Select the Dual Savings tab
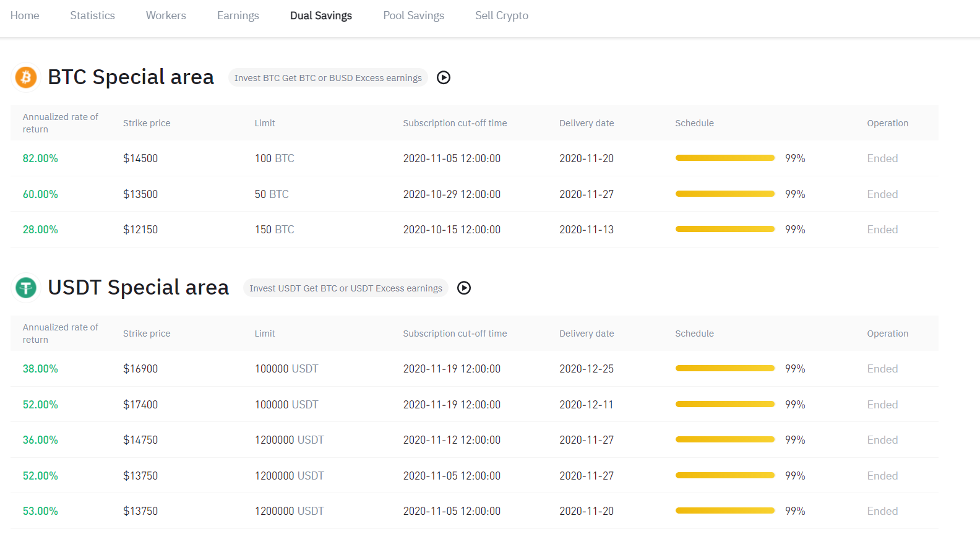Viewport: 980px width, 534px height. tap(321, 15)
